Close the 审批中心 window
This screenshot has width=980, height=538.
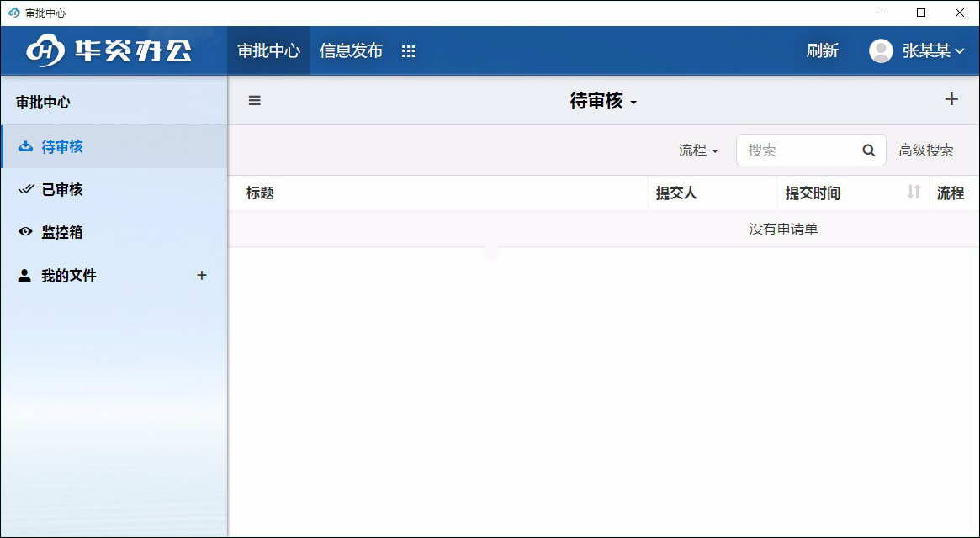coord(959,13)
